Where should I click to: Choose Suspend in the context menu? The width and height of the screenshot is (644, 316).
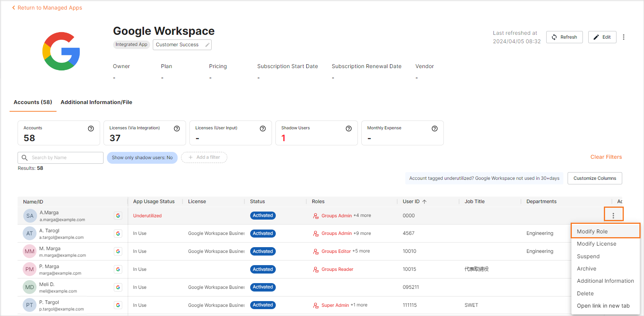[x=605, y=256]
